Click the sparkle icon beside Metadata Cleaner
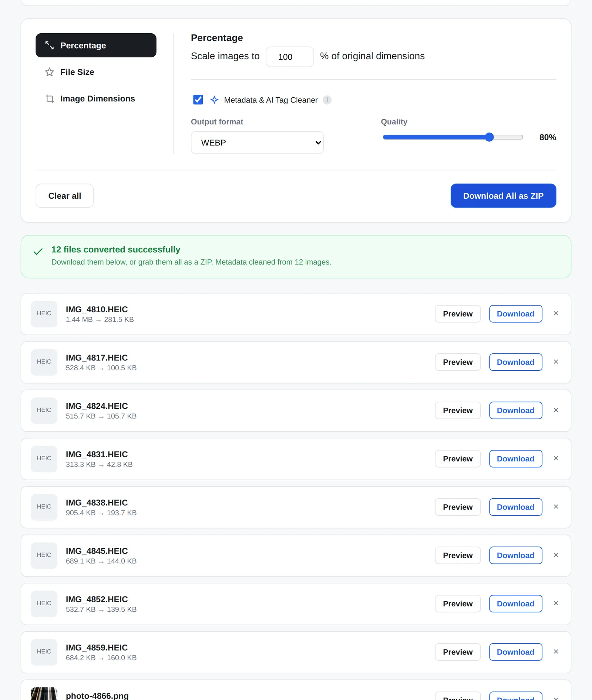 click(214, 100)
